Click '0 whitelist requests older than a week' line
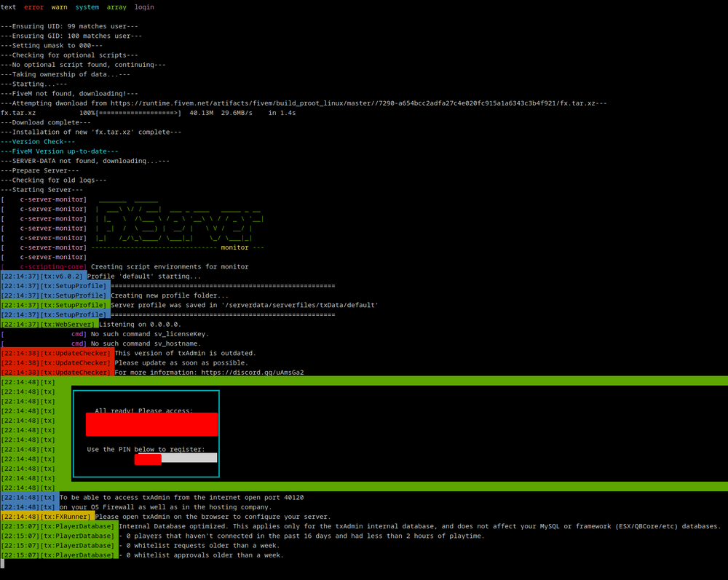Screen dimensions: 728x580 coord(199,546)
